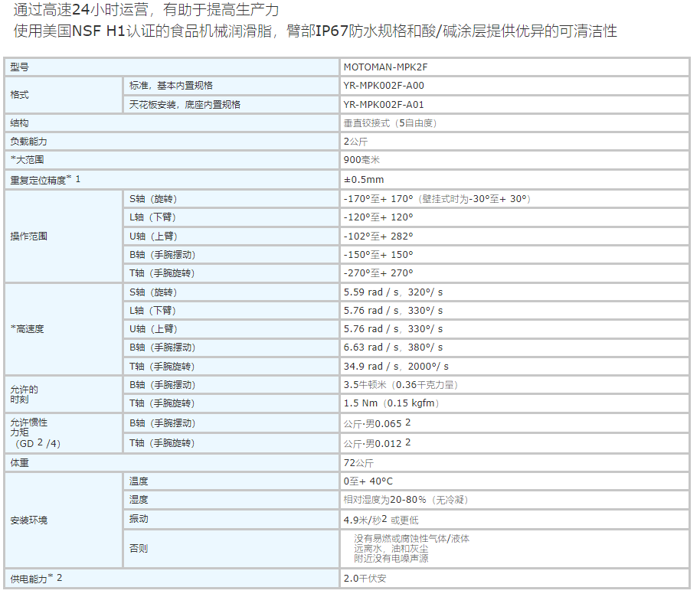The image size is (700, 597).
Task: Select the line 附近没有电噪声源
Action: (x=391, y=558)
